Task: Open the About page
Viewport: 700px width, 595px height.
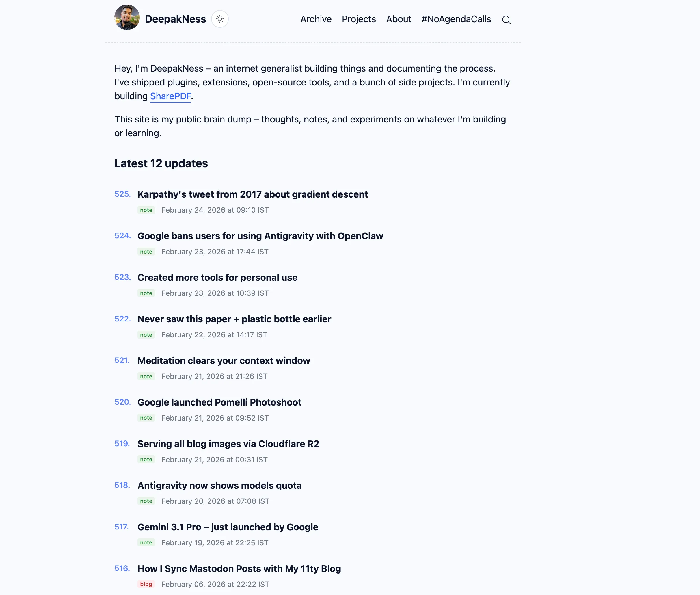Action: (399, 19)
